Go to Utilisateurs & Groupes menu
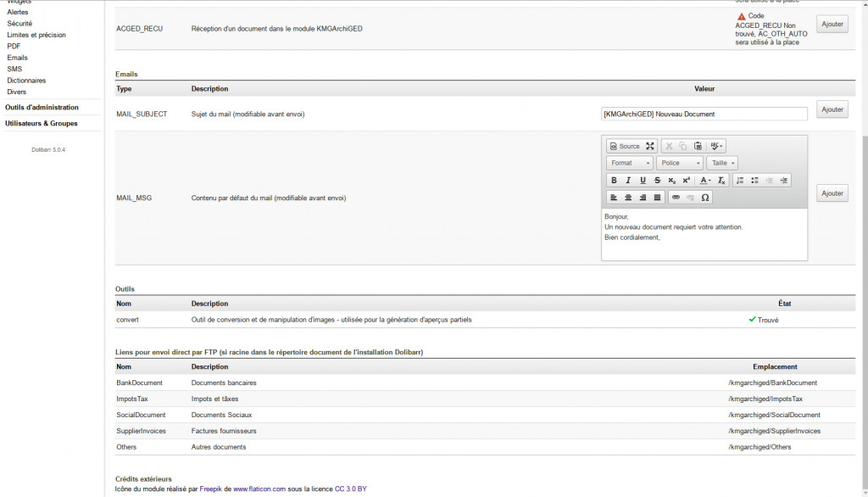This screenshot has width=868, height=497. 41,123
